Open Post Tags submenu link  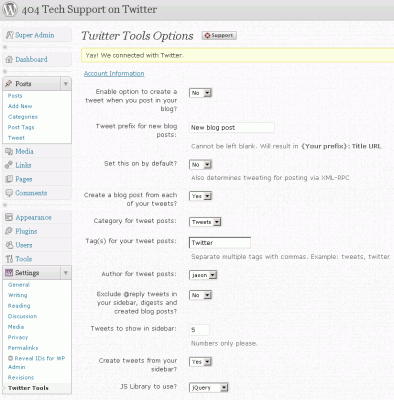click(21, 127)
